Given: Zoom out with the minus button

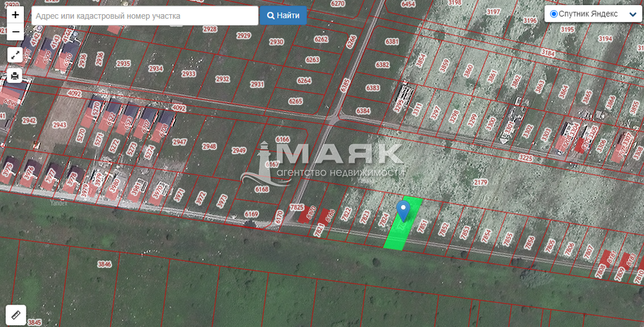Looking at the screenshot, I should coord(15,32).
